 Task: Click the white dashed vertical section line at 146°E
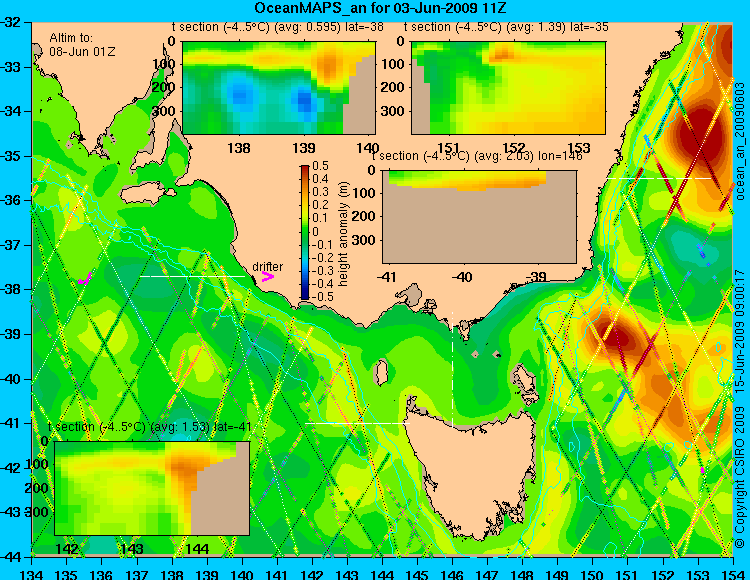click(452, 371)
